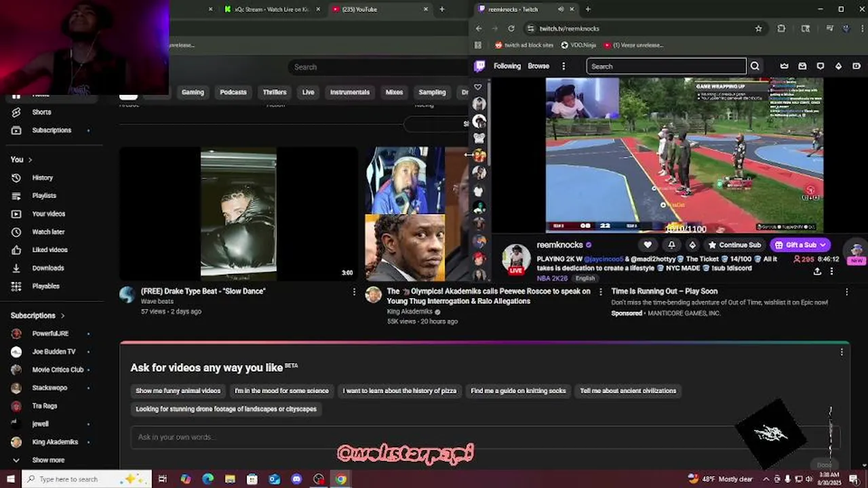Click the Twitch logo home icon
868x488 pixels.
coord(479,66)
